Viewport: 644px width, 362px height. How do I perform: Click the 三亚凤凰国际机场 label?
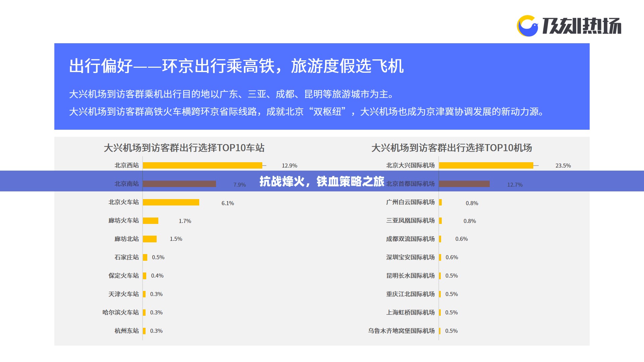point(410,221)
